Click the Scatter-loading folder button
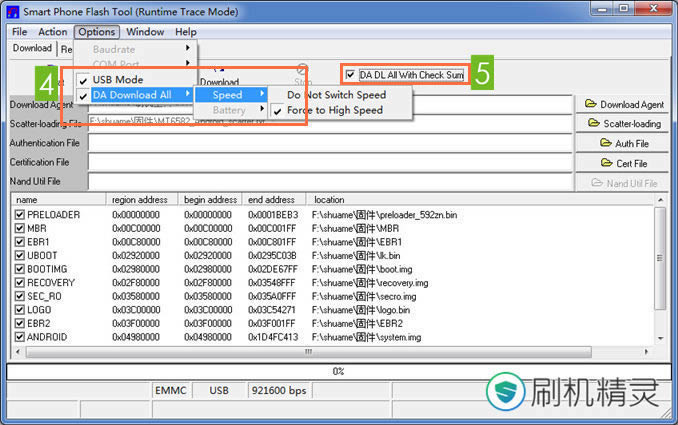The image size is (678, 425). pyautogui.click(x=624, y=124)
